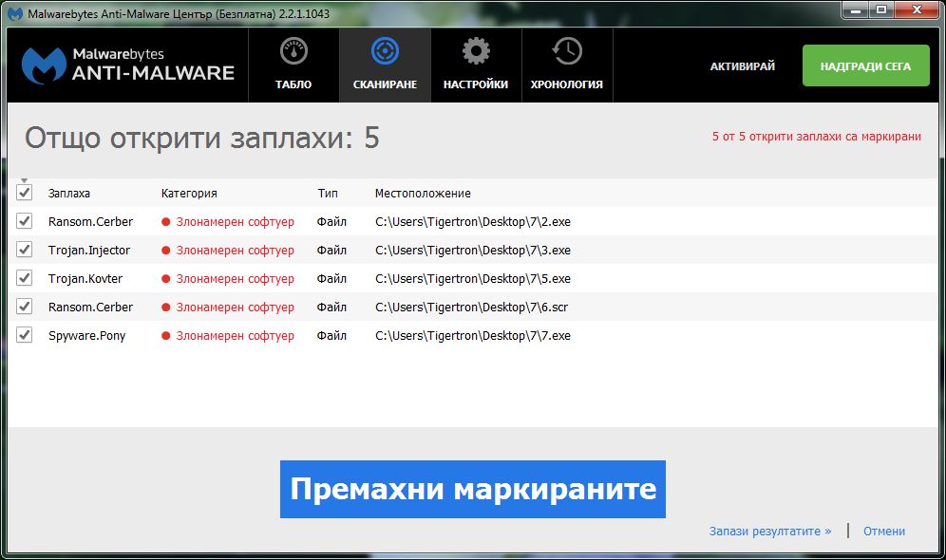Click the Malwarebytes title bar app icon
The image size is (946, 560).
click(15, 13)
